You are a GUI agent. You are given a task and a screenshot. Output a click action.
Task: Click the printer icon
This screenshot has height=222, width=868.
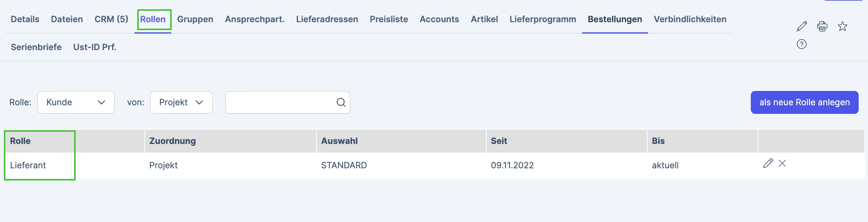[x=822, y=26]
